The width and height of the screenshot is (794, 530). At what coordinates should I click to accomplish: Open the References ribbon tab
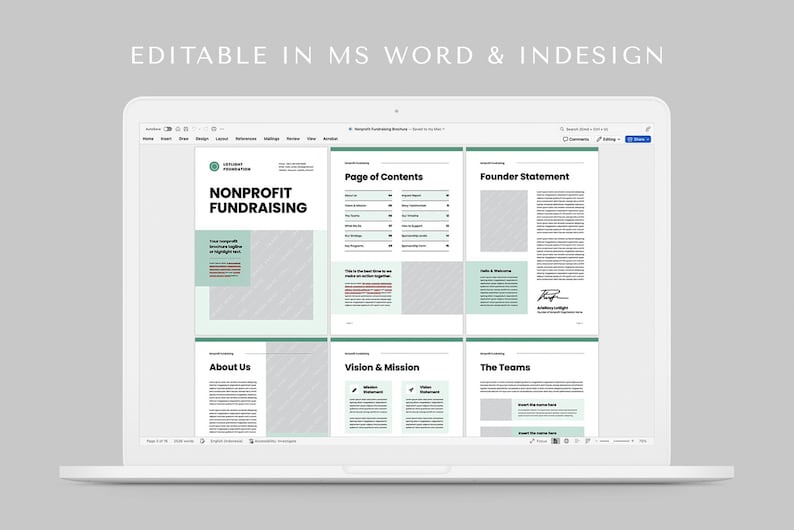246,139
